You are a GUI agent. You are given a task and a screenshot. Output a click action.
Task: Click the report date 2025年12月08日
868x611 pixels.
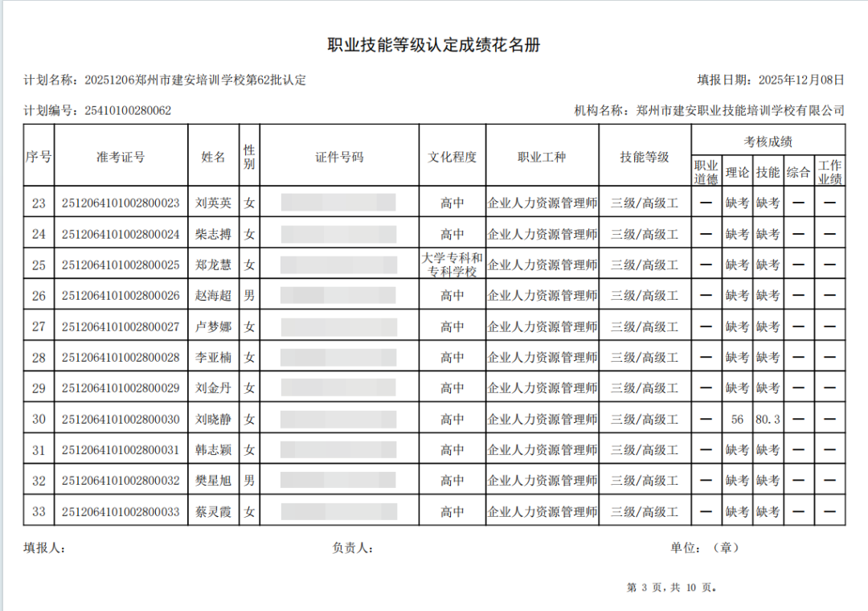tap(801, 80)
